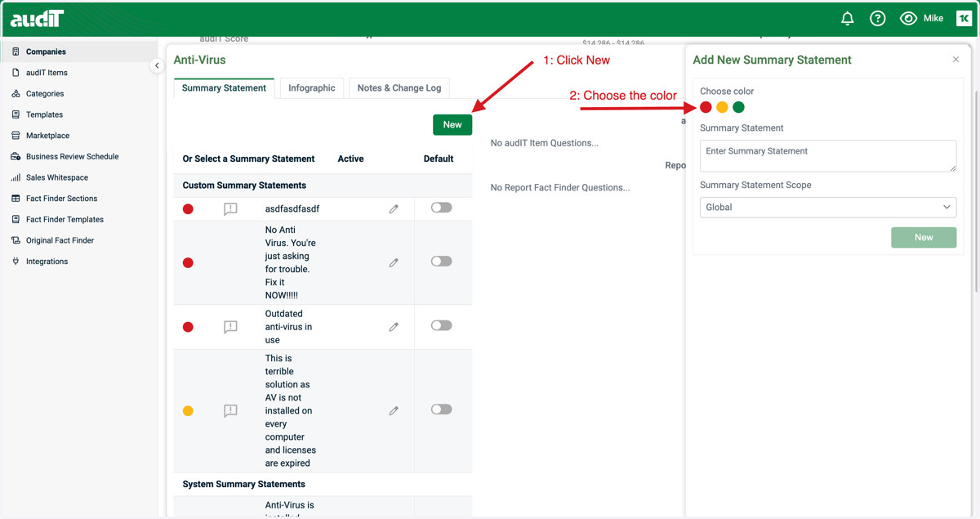The image size is (980, 519).
Task: Open the Notes & Change Log tab
Action: pos(399,87)
